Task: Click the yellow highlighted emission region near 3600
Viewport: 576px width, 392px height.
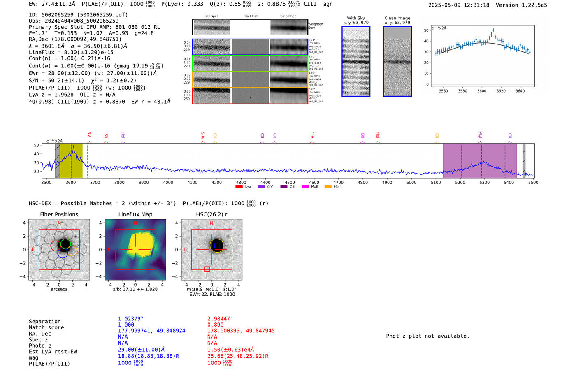Action: [71, 160]
